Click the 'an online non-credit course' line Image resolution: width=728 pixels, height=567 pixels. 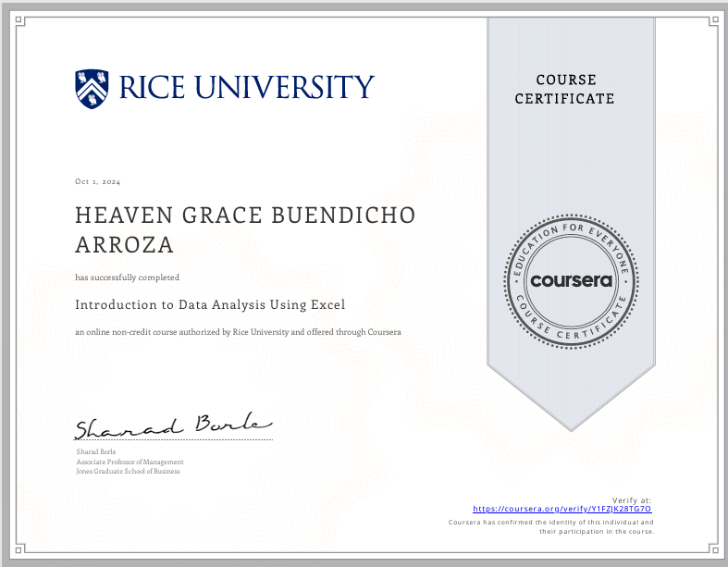(x=238, y=332)
